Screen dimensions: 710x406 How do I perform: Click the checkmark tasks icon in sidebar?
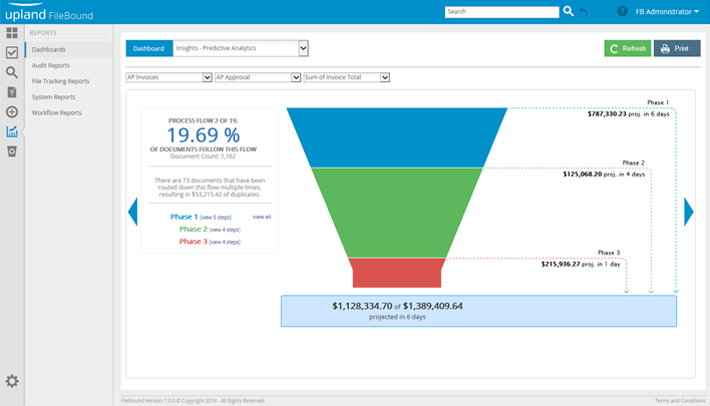click(12, 52)
